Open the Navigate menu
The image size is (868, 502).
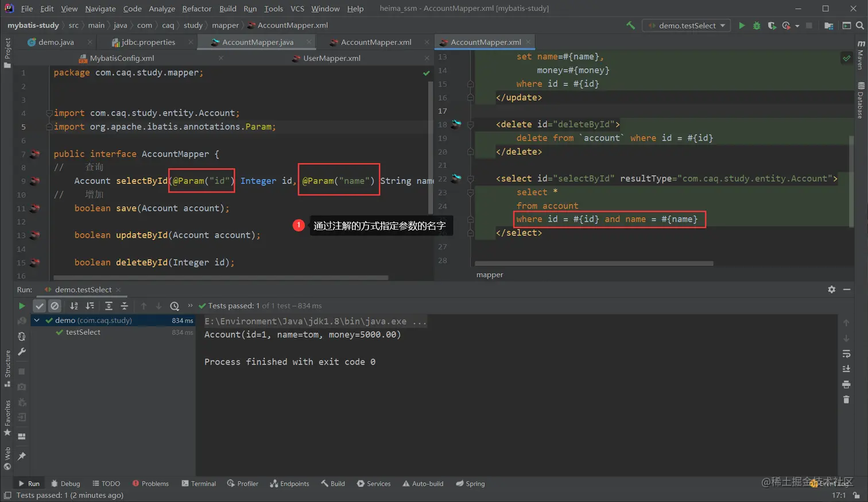[100, 9]
